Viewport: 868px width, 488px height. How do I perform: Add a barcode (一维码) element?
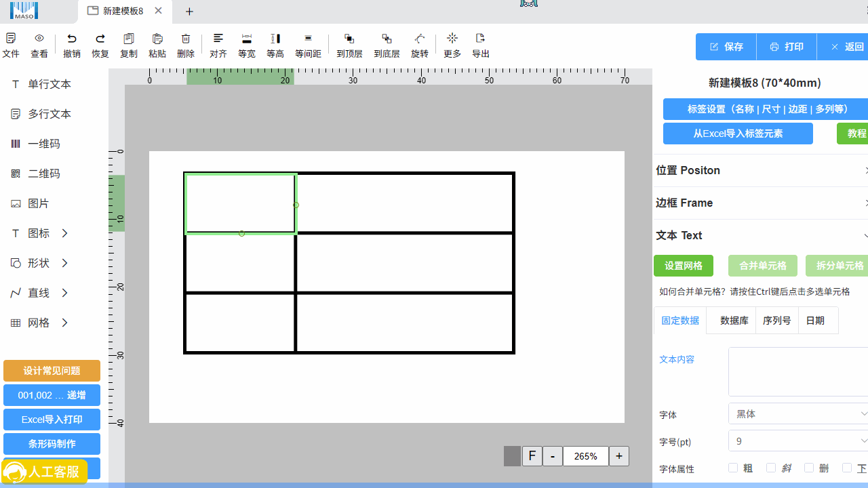(x=43, y=144)
